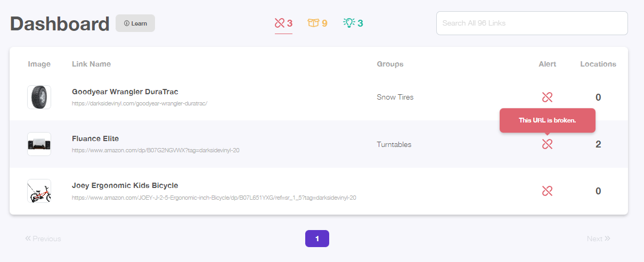Click the locations count 0 for Joey Bicycle
Screen dimensions: 644x262
coord(598,191)
